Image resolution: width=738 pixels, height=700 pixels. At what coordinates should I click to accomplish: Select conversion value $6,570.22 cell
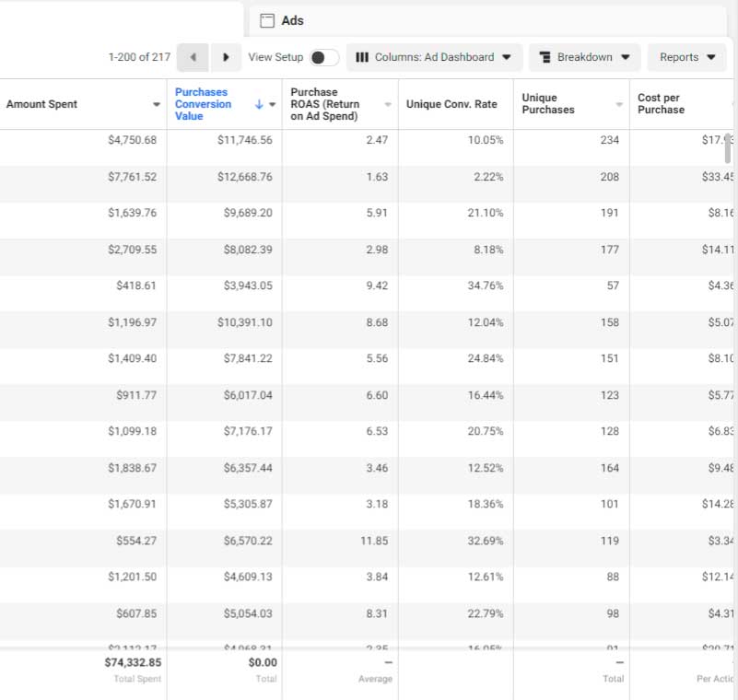tap(248, 541)
